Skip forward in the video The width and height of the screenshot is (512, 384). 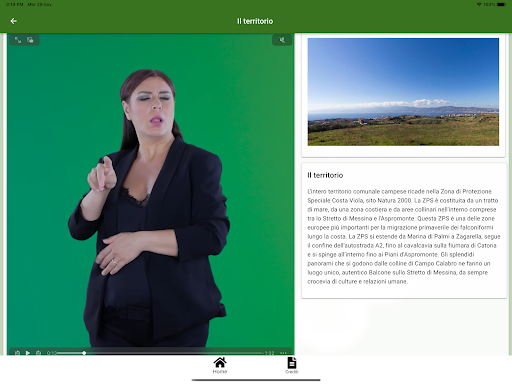click(38, 353)
